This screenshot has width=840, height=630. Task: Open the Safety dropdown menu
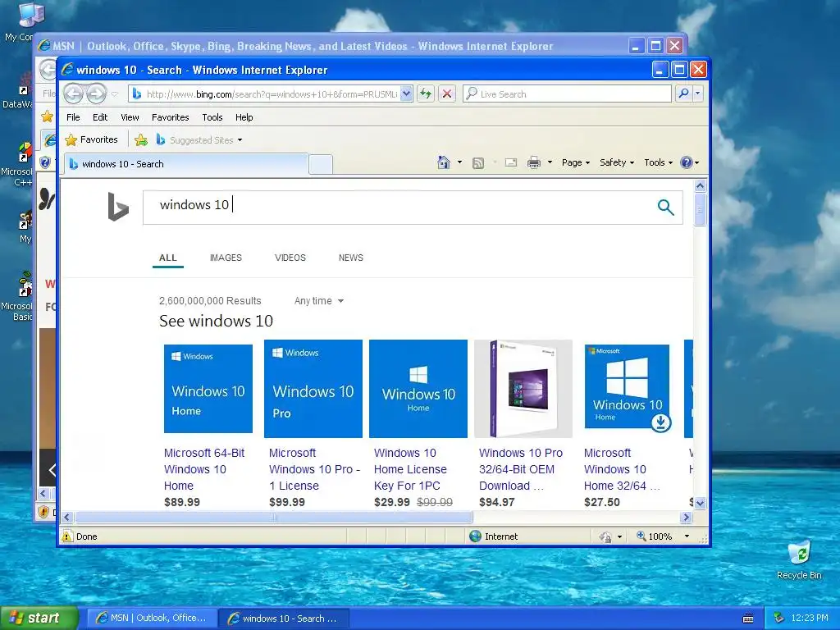tap(617, 162)
